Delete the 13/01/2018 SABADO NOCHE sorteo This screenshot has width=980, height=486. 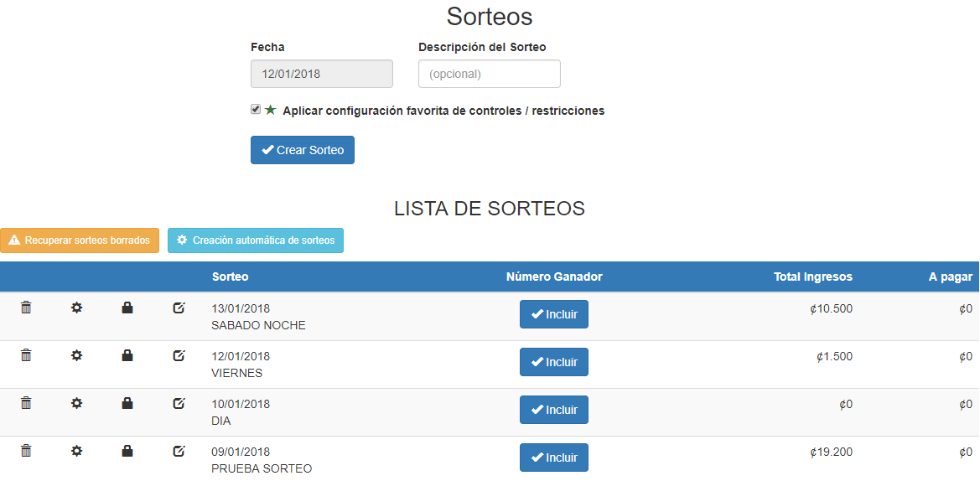(26, 308)
